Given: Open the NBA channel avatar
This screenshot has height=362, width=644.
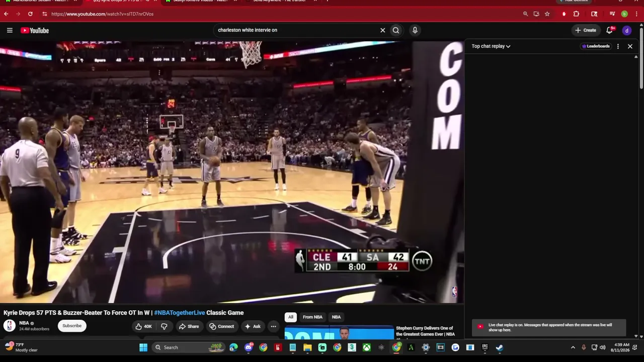Looking at the screenshot, I should click(10, 325).
